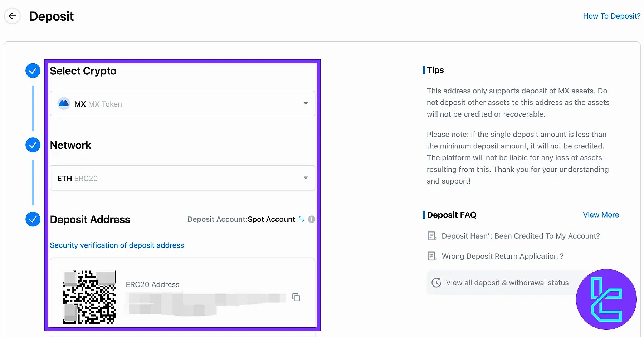The height and width of the screenshot is (337, 644).
Task: Click the document icon beside Wrong Deposit
Action: (432, 256)
